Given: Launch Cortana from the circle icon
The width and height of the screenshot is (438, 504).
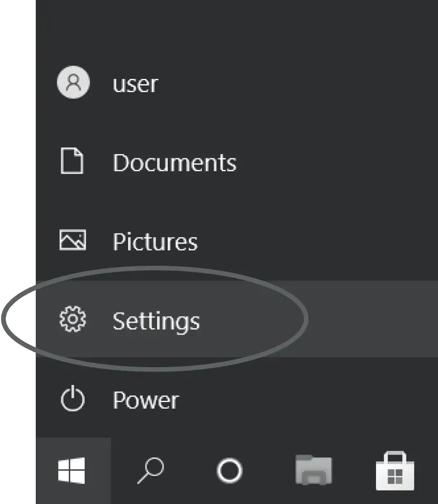Looking at the screenshot, I should 229,470.
